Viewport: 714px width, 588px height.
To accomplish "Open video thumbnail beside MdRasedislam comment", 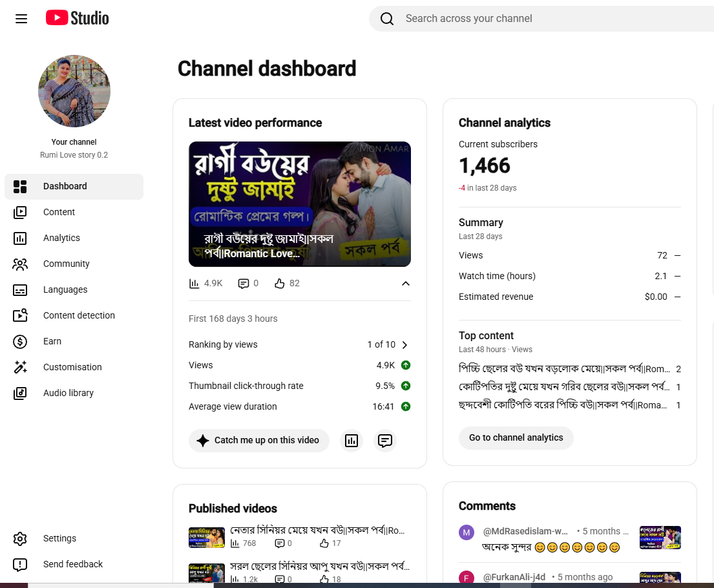I will pos(660,538).
